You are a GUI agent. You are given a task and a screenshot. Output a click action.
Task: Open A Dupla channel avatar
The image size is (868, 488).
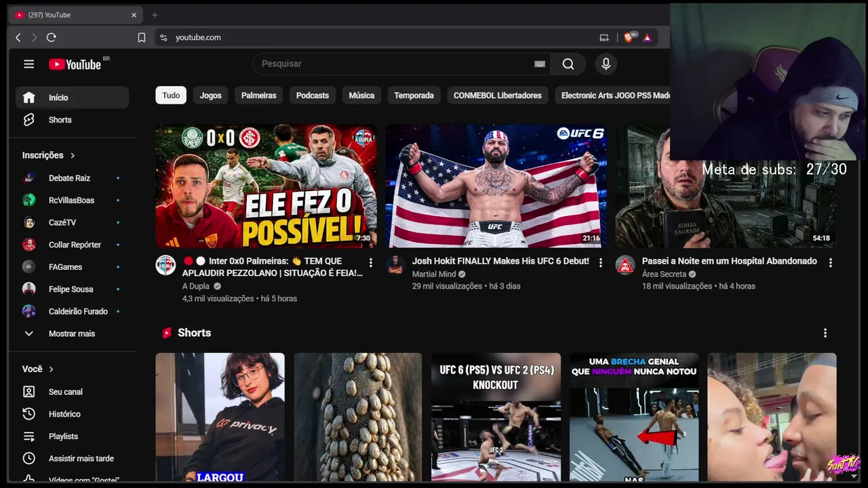(165, 265)
